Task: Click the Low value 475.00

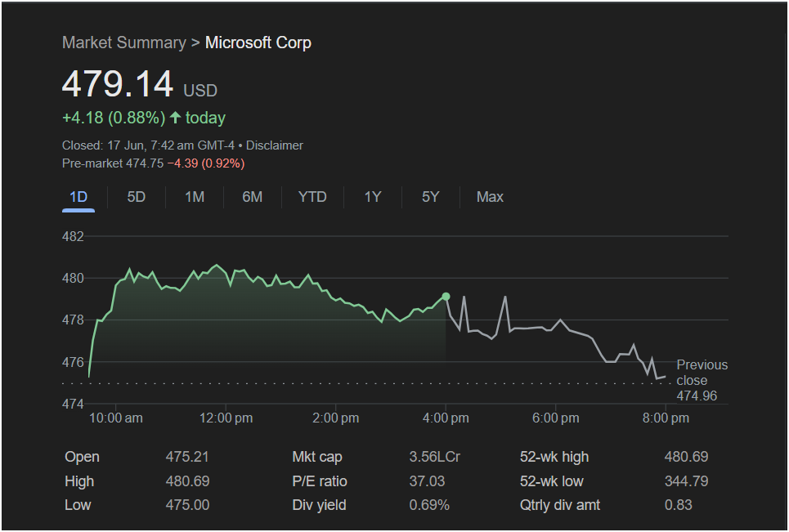Action: [x=187, y=505]
